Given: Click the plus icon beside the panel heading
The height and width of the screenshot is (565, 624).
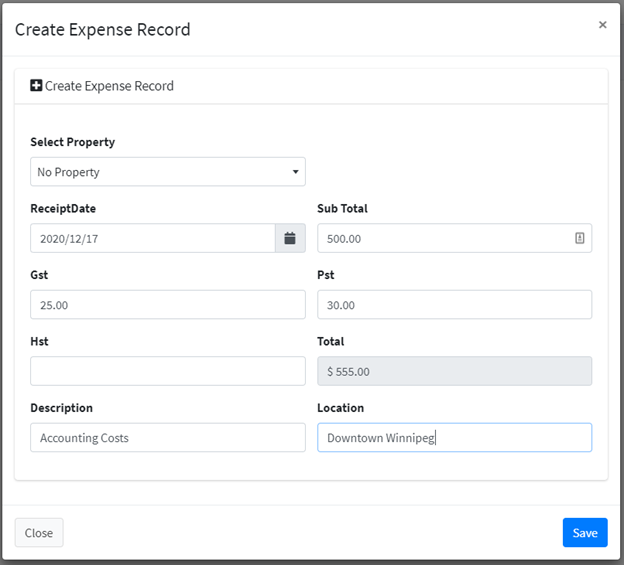Looking at the screenshot, I should (x=36, y=85).
